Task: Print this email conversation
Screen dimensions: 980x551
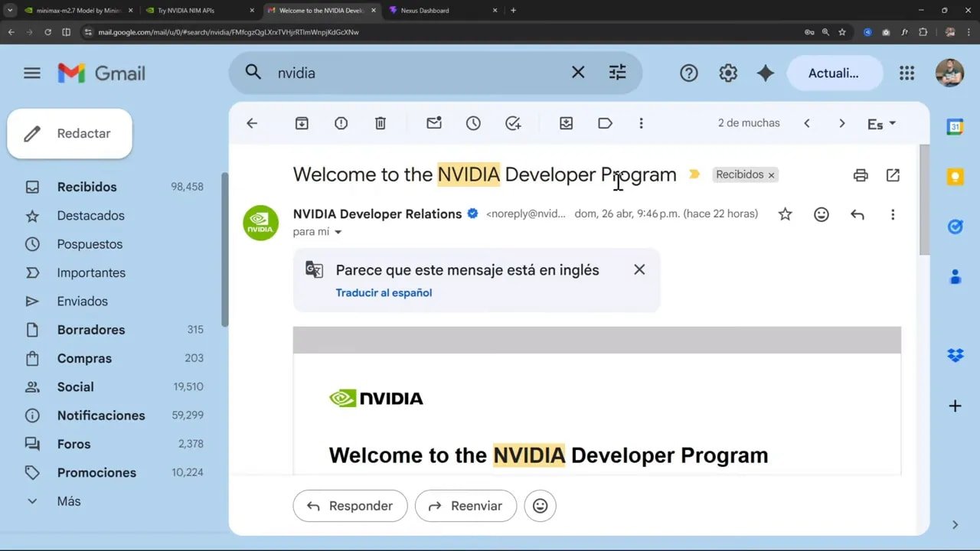Action: click(x=861, y=175)
